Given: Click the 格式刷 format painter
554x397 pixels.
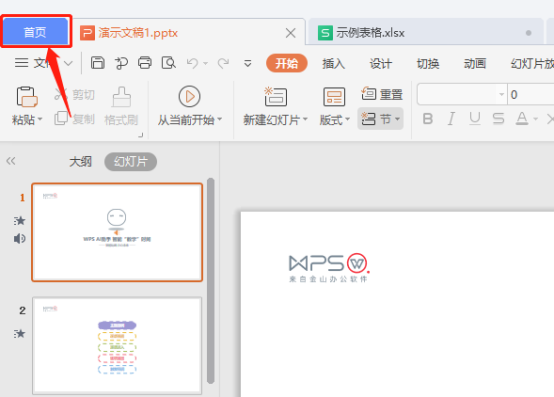Looking at the screenshot, I should click(x=121, y=106).
